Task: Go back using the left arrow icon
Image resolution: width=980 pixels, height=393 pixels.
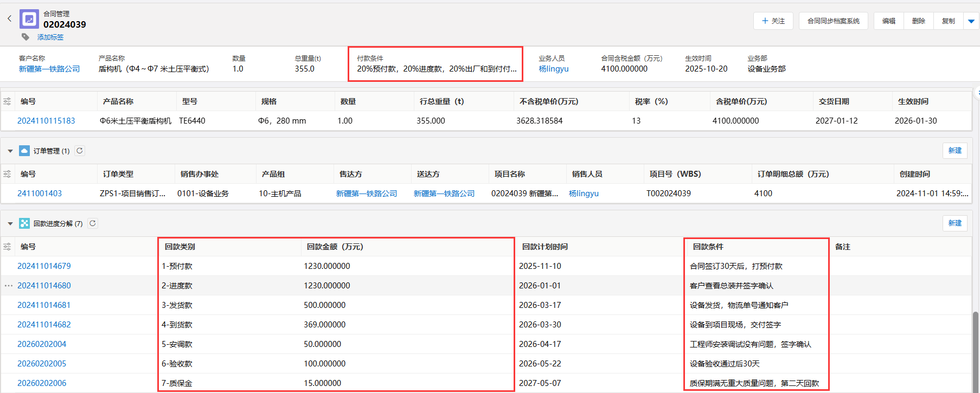Action: point(9,18)
